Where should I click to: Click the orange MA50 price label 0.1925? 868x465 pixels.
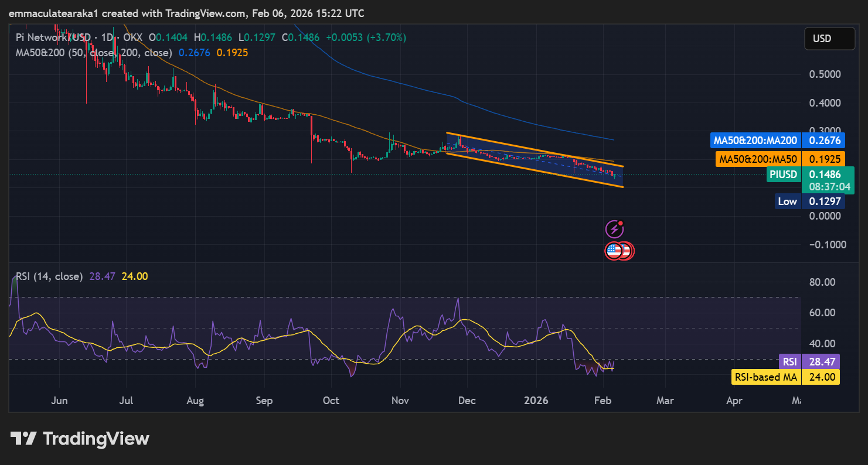tap(824, 159)
